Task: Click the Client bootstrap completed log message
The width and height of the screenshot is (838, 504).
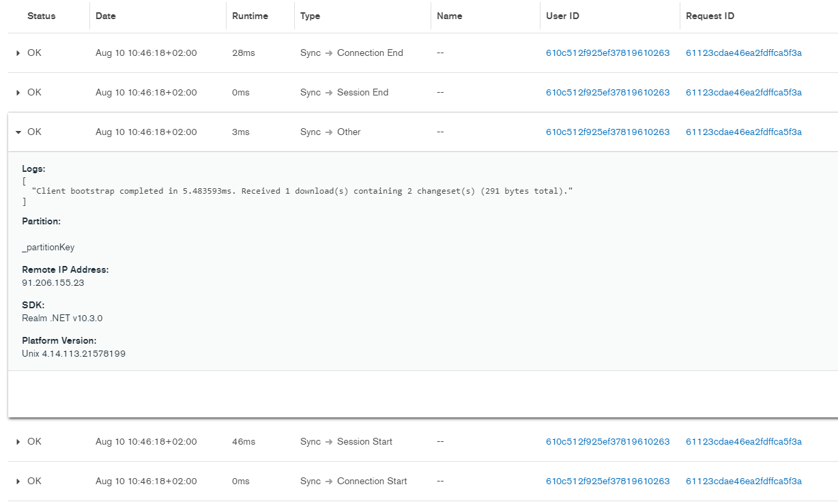Action: [302, 192]
